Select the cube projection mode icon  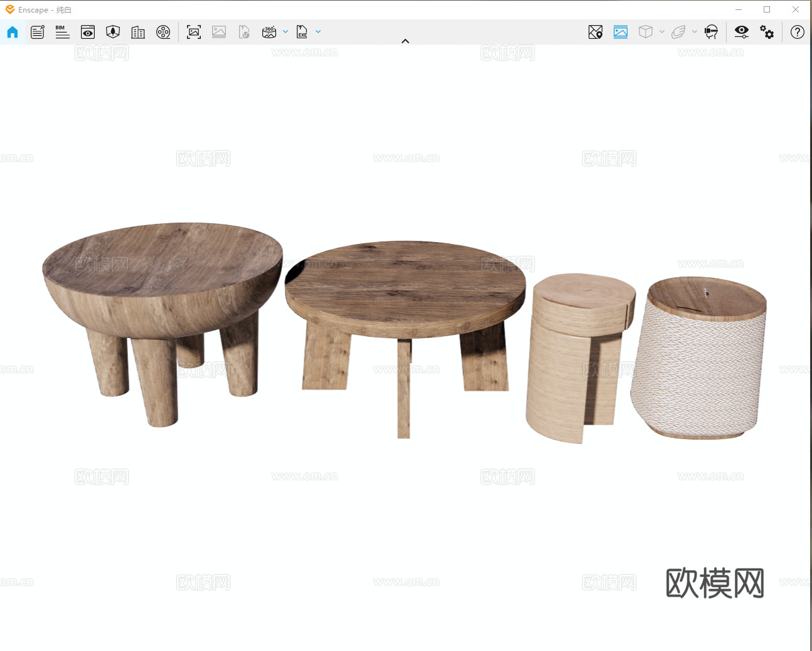tap(646, 32)
